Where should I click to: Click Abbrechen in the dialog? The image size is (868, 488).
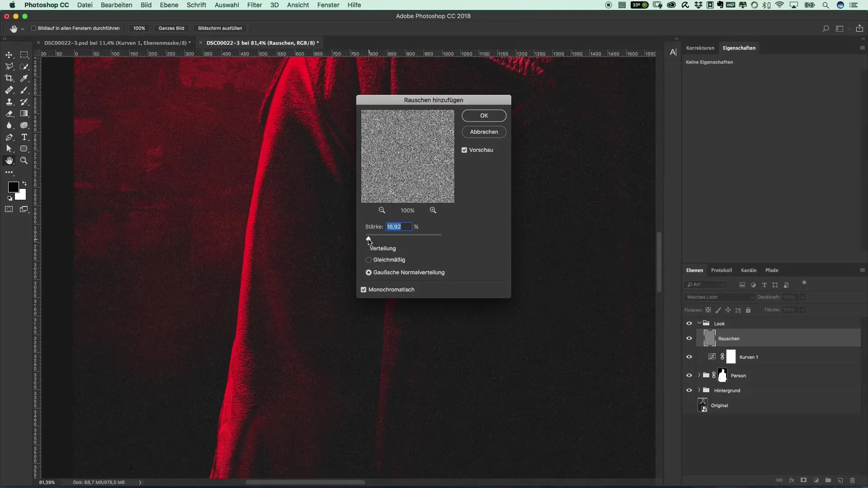pos(484,132)
